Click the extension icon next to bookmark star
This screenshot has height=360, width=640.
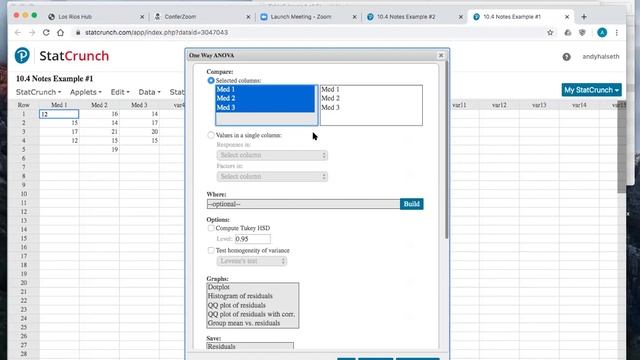click(568, 33)
